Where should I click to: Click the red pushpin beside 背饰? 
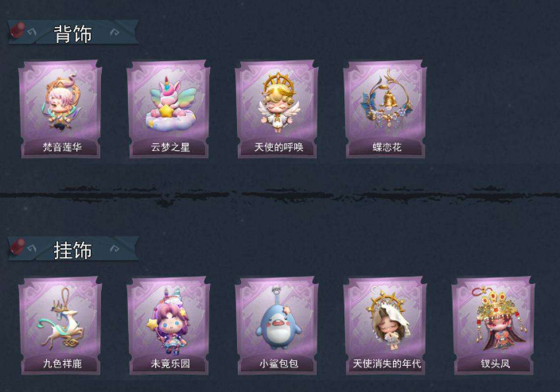17,29
